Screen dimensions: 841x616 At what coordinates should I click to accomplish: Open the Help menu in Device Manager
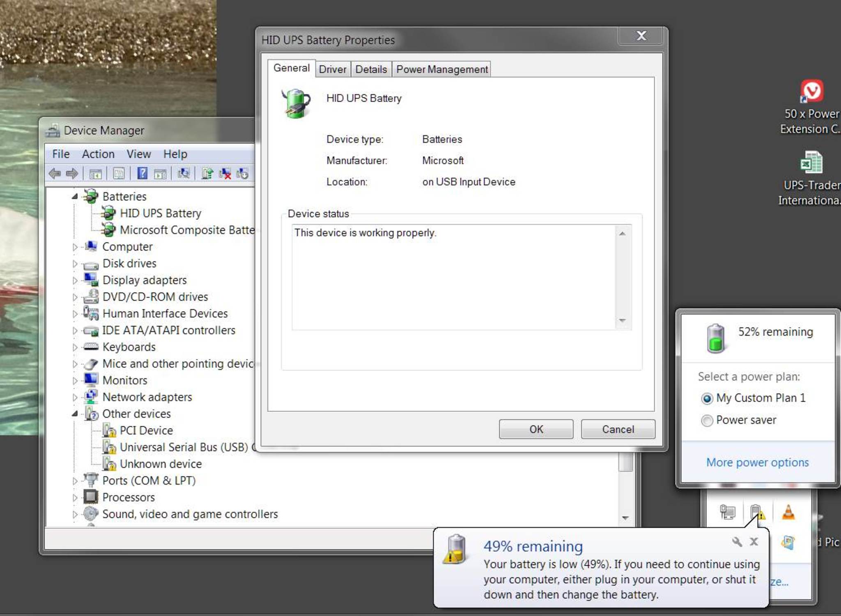(175, 154)
